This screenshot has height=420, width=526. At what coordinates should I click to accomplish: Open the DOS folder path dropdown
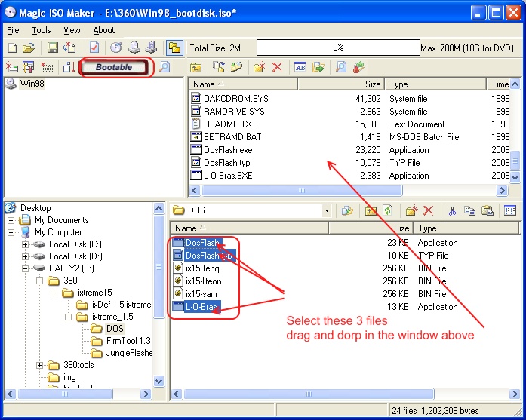click(327, 211)
